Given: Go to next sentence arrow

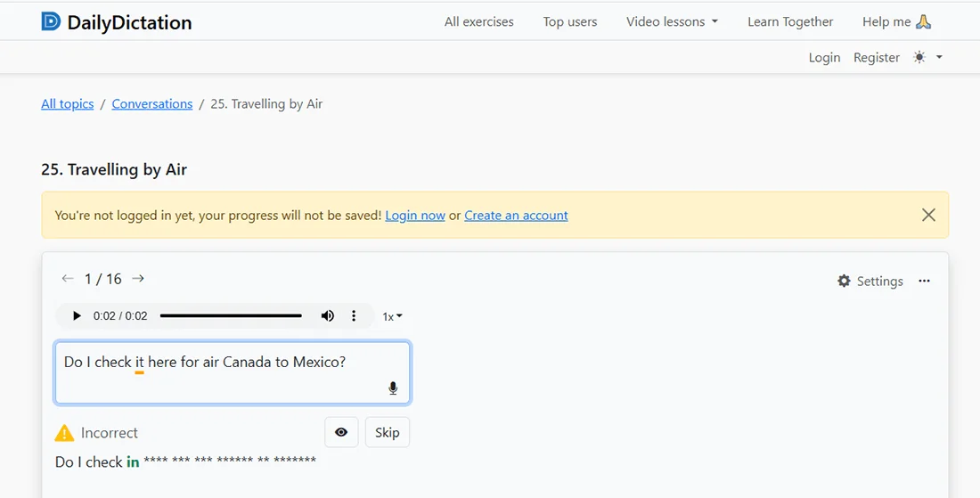Looking at the screenshot, I should tap(138, 279).
